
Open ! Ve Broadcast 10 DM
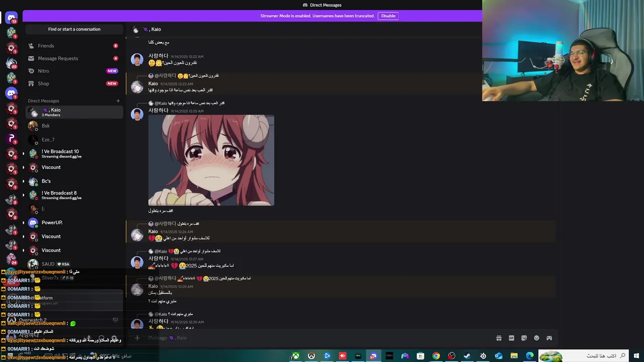74,153
